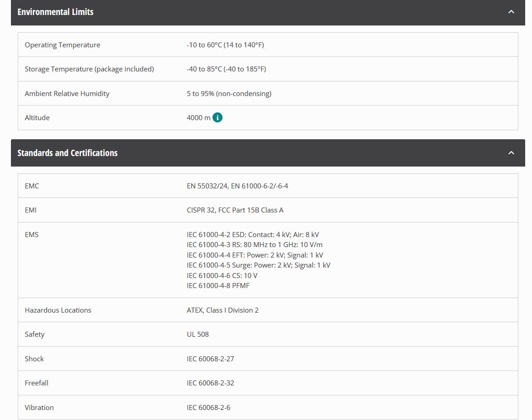Image resolution: width=532 pixels, height=420 pixels.
Task: Click the Ambient Relative Humidity label
Action: [x=67, y=94]
